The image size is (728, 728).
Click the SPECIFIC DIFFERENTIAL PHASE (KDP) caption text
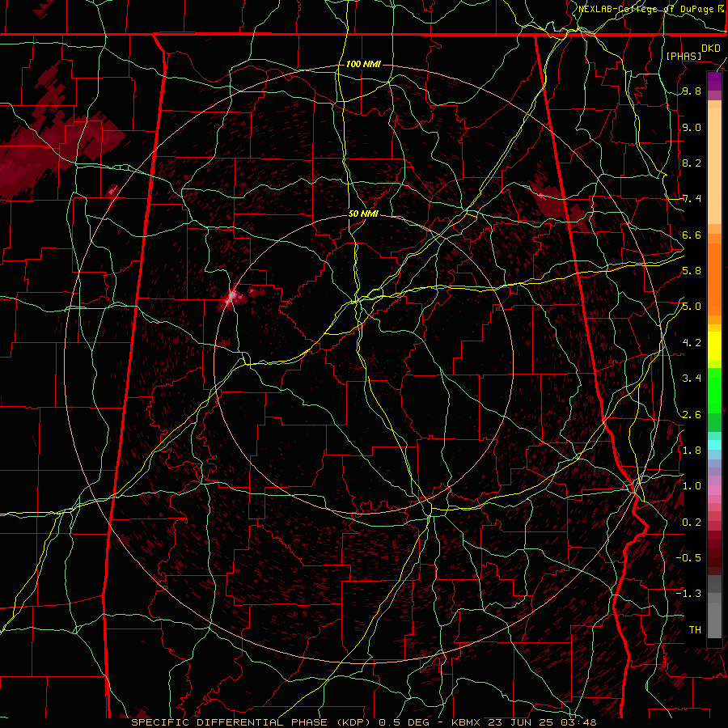coord(253,722)
